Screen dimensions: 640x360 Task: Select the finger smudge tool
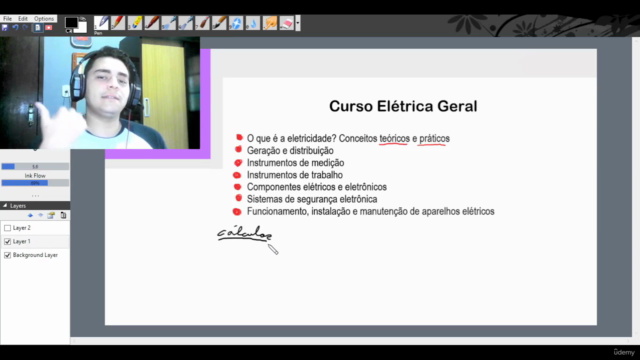(270, 23)
